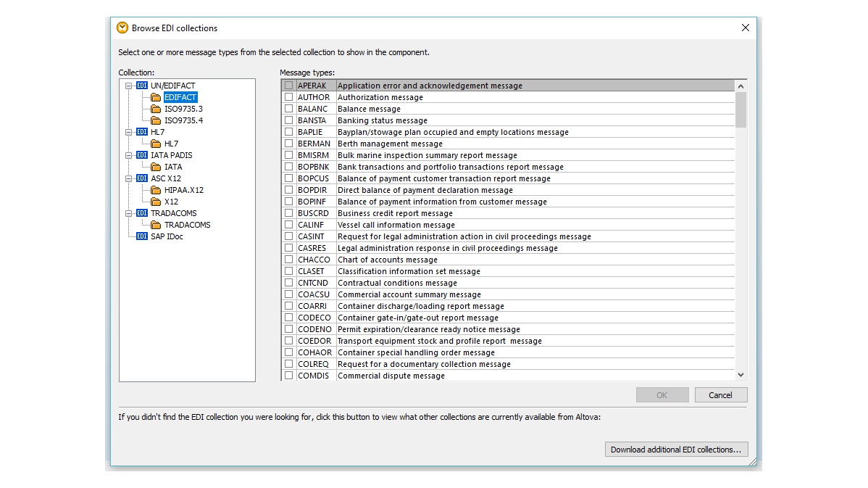Click 'Container discharge/loading report message'

tap(421, 306)
